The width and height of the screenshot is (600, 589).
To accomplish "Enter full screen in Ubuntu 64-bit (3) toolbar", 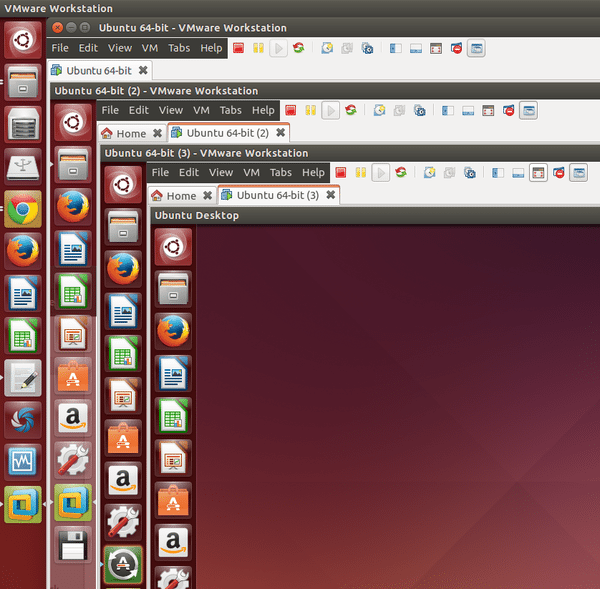I will [x=538, y=173].
